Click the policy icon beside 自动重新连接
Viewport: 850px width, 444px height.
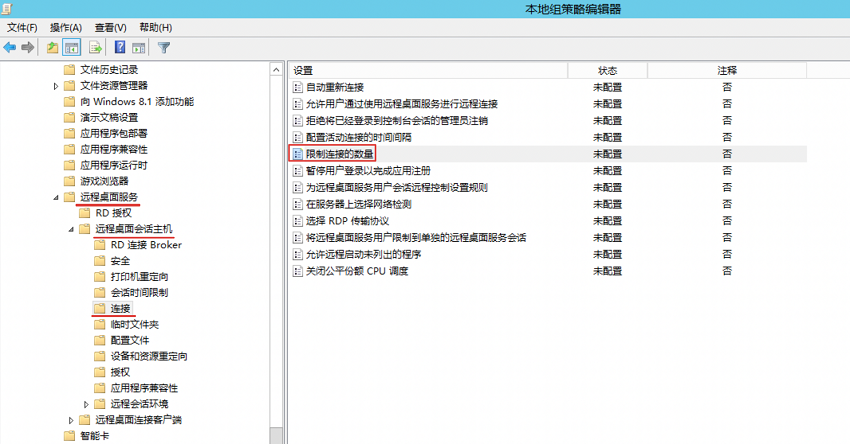(297, 87)
